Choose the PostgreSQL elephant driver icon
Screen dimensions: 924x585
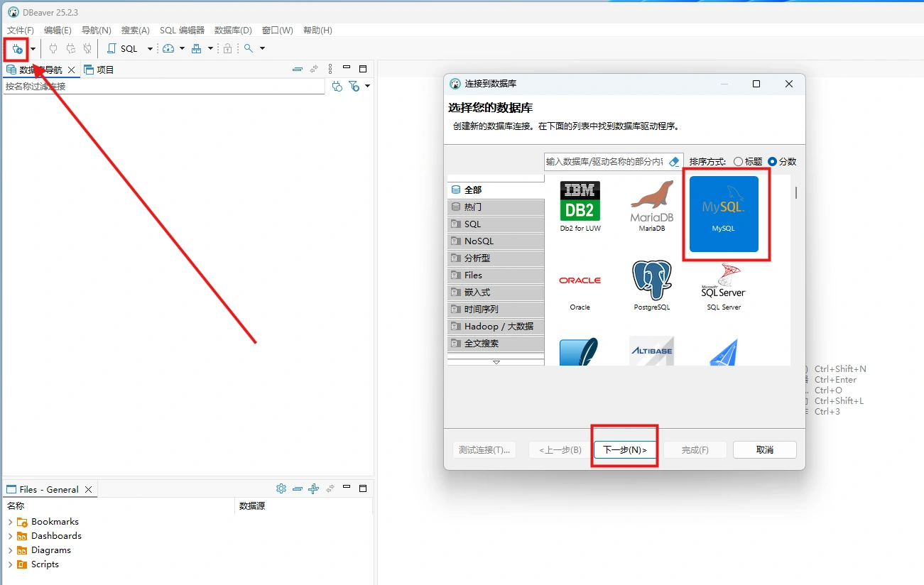click(x=651, y=283)
